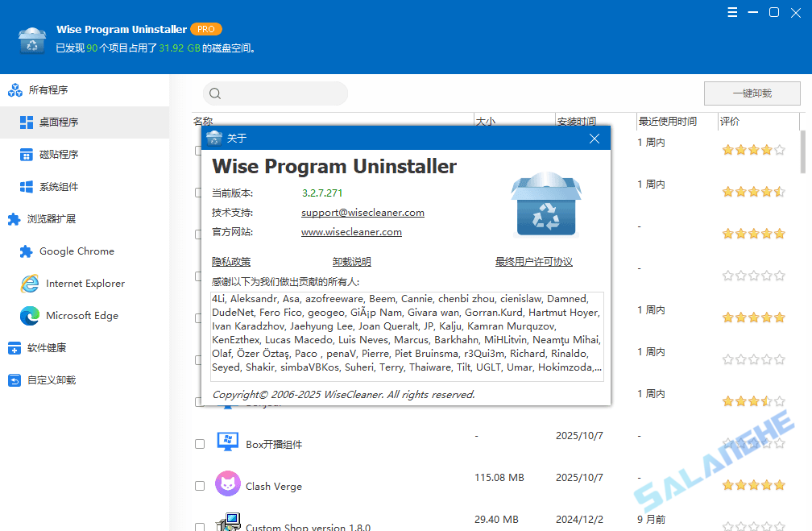Select Internet Explorer under browser extensions
The height and width of the screenshot is (531, 812).
(x=82, y=283)
